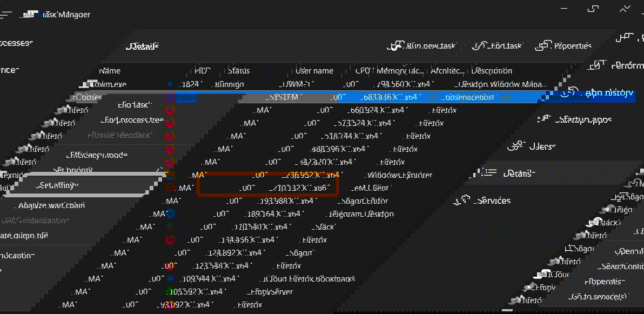Click the Firefox icon in the 660,924 K row

pyautogui.click(x=170, y=110)
